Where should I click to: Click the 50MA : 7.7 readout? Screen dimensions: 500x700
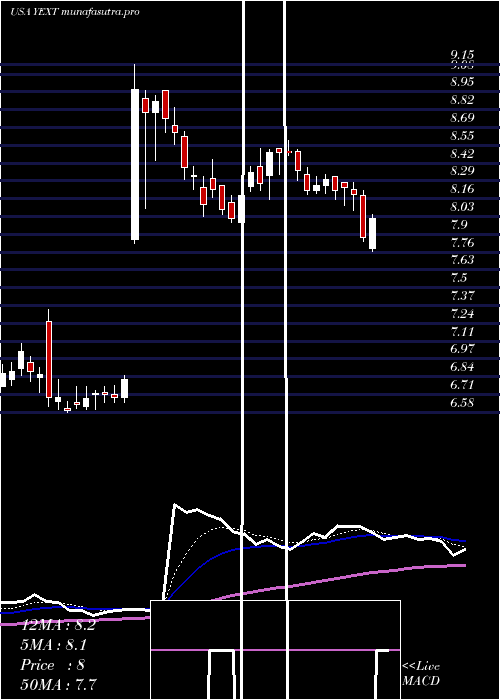59,684
